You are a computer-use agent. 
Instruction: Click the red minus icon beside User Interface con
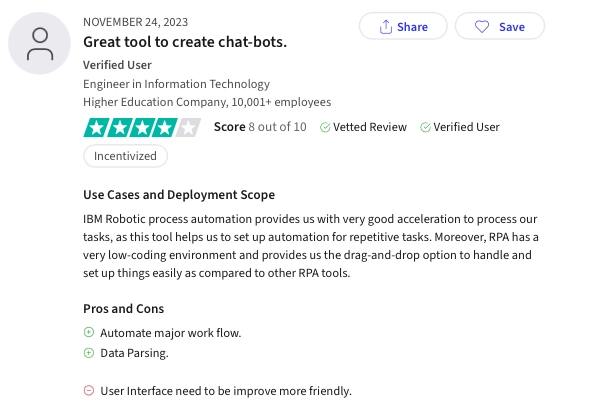[x=89, y=391]
